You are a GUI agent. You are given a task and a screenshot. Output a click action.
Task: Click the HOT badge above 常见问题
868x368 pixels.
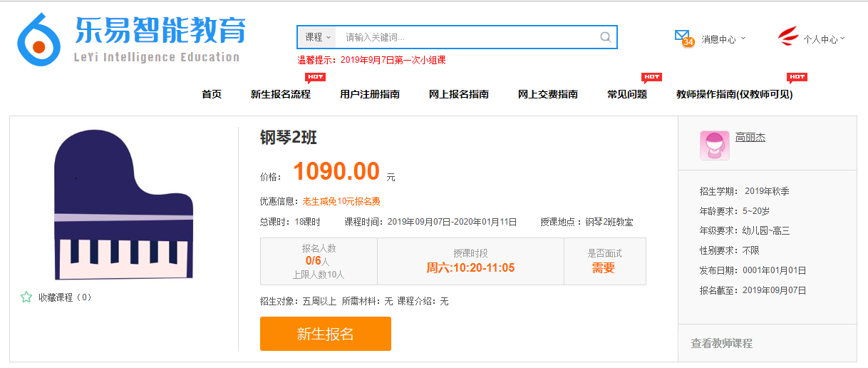pyautogui.click(x=651, y=77)
